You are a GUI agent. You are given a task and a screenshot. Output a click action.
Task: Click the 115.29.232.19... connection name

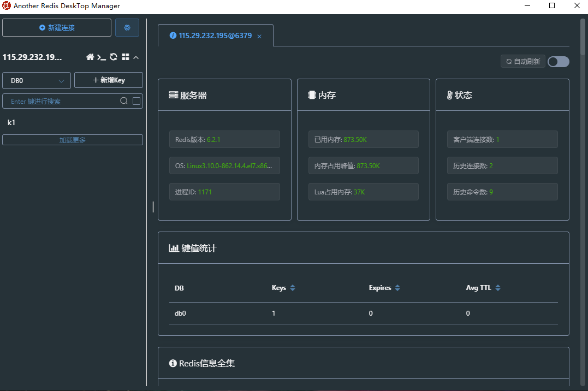point(32,57)
